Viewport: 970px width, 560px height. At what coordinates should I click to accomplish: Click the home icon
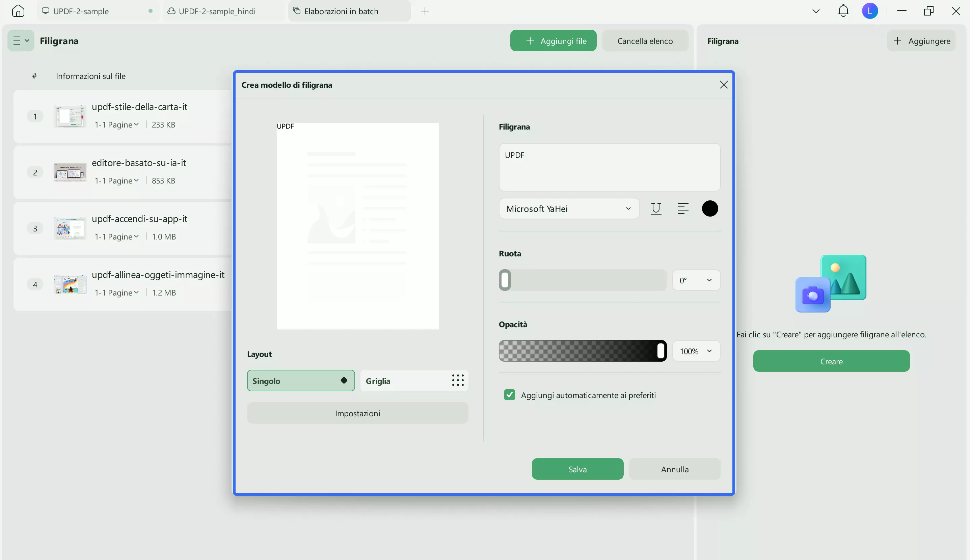[x=18, y=11]
